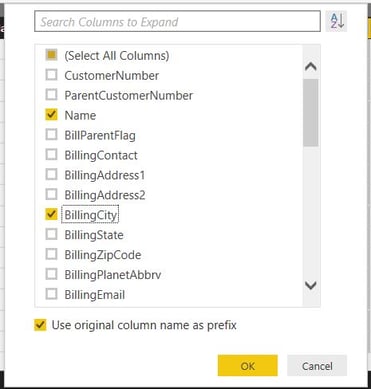Click the BillingEmail label text
This screenshot has width=371, height=389.
pos(95,295)
